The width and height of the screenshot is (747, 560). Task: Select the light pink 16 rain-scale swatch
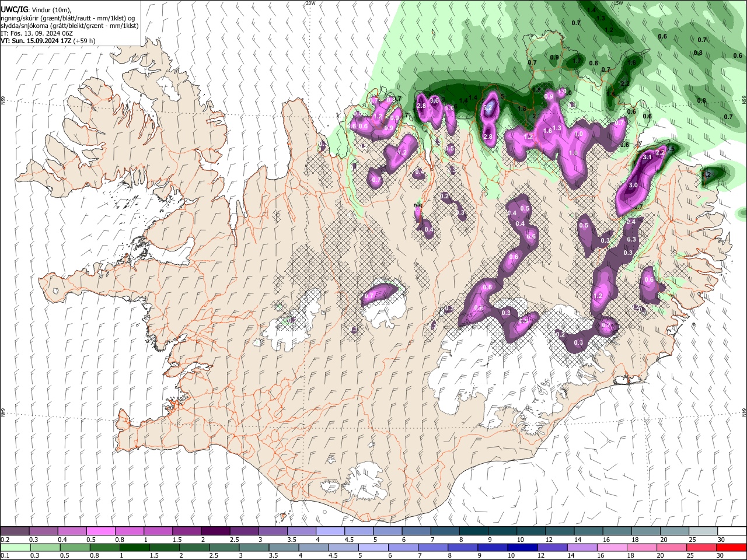point(612,548)
